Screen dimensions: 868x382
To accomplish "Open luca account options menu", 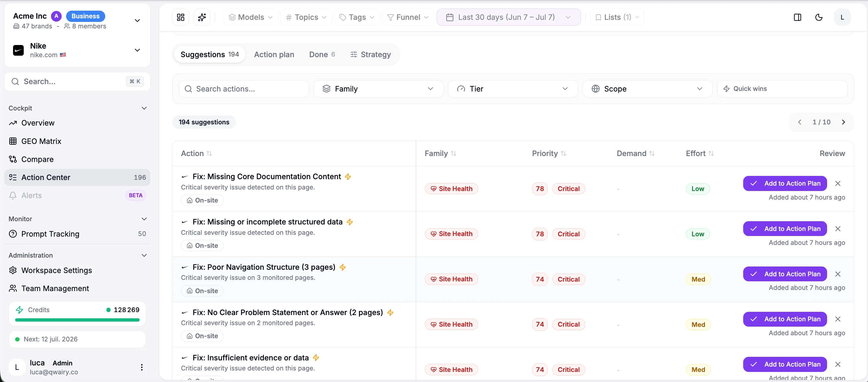I will [x=141, y=367].
